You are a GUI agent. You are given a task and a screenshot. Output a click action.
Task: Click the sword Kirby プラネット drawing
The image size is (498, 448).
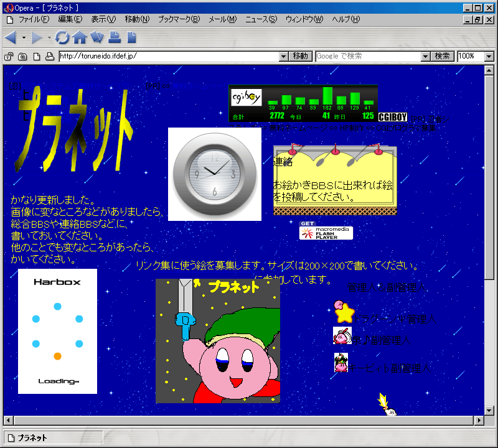coord(218,341)
